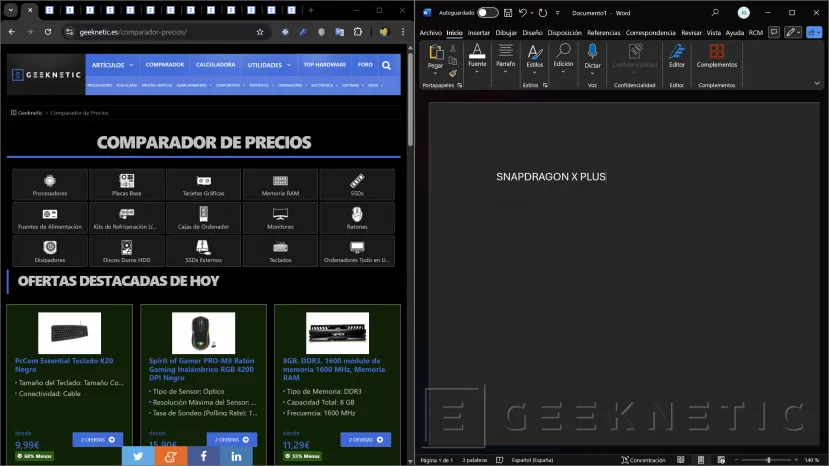Switch to the Referencias ribbon tab
The image size is (829, 466).
click(603, 33)
